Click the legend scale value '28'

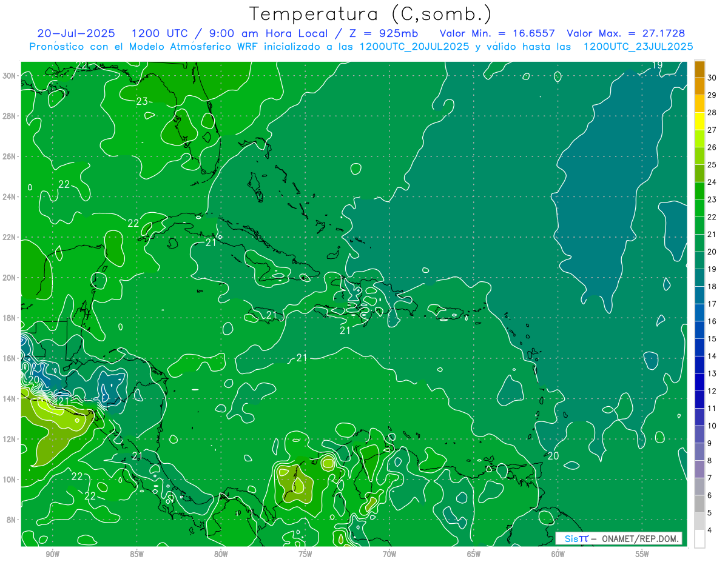tap(712, 113)
